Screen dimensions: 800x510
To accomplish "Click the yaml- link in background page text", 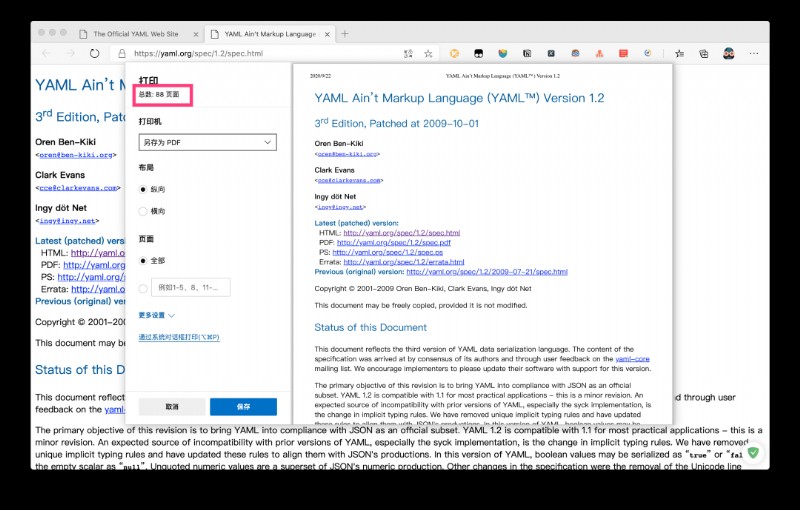I will (x=115, y=410).
